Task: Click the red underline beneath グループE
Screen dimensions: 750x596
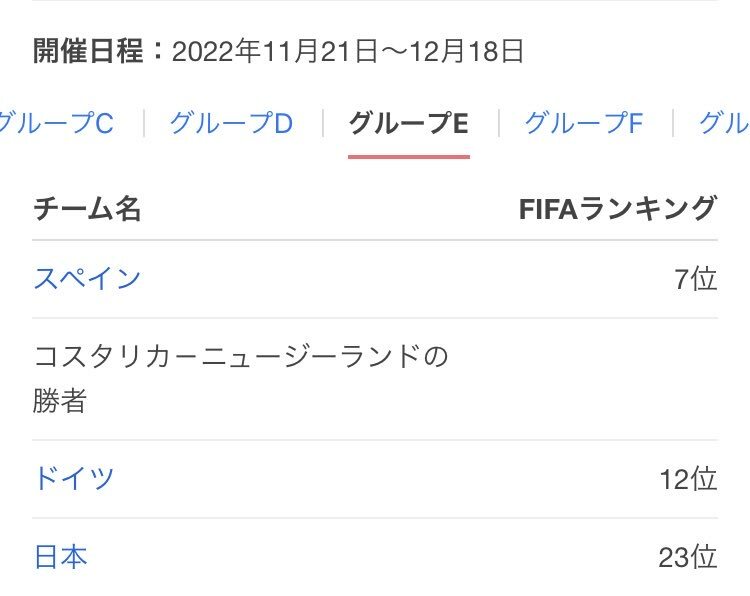Action: pos(409,156)
